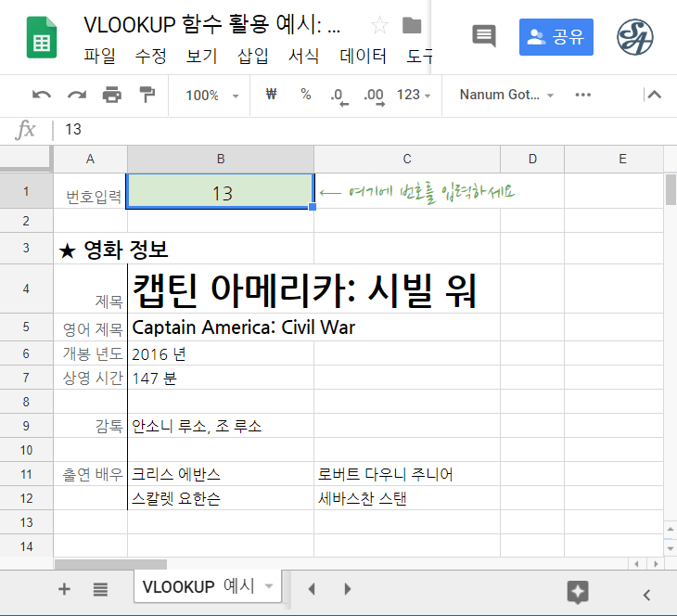Image resolution: width=677 pixels, height=616 pixels.
Task: Select the 번호입력 label cell
Action: 90,191
